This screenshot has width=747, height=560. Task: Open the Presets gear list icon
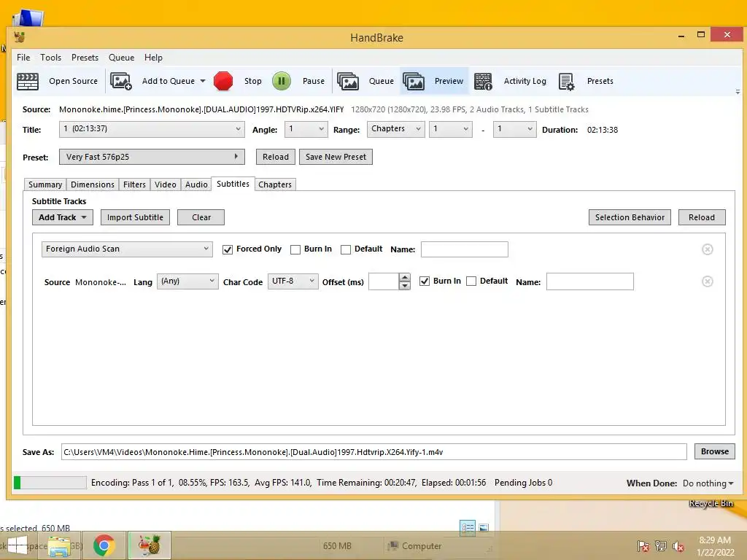pos(566,82)
